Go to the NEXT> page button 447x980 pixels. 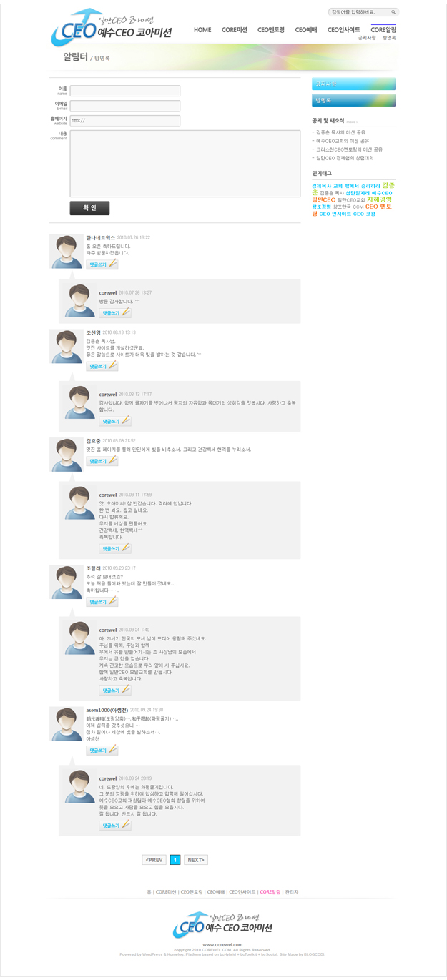(195, 860)
